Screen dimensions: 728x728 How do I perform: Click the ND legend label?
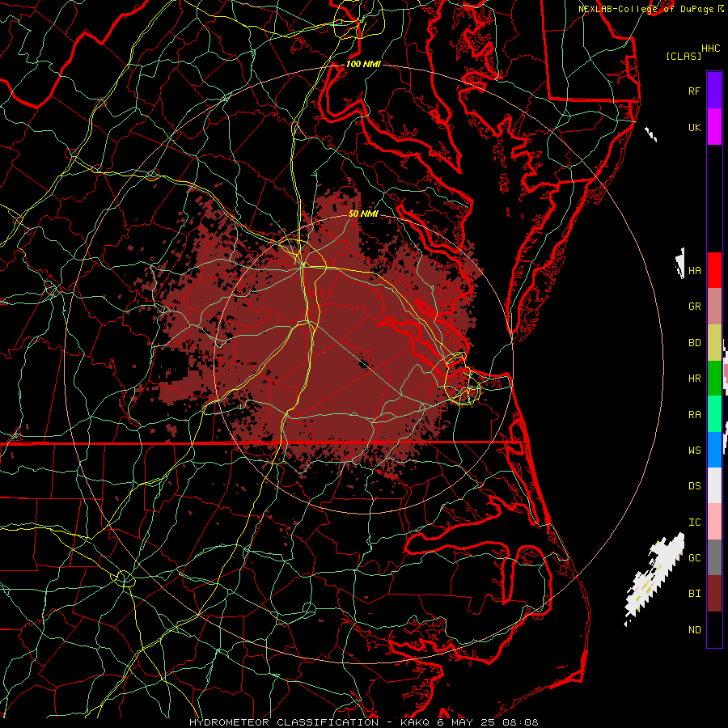(x=694, y=630)
